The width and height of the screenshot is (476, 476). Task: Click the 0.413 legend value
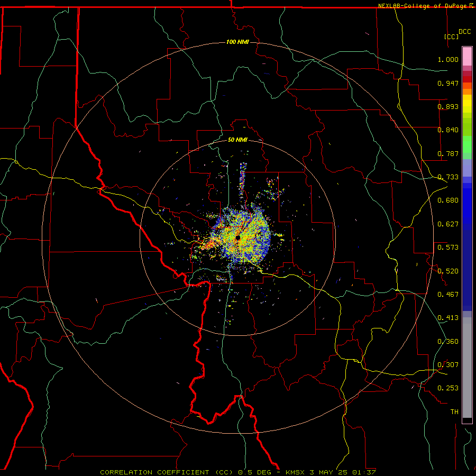(x=448, y=318)
